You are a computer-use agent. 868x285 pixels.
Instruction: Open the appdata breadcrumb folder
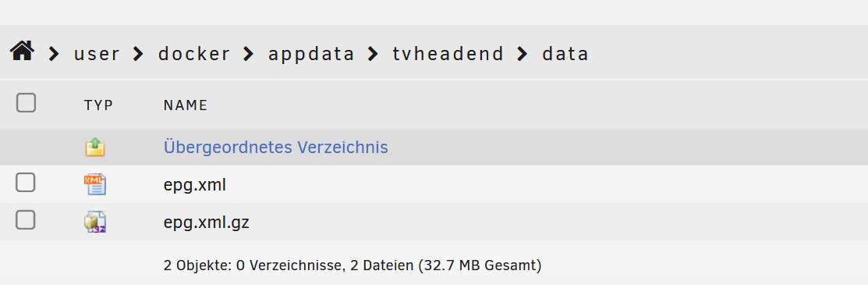(311, 55)
